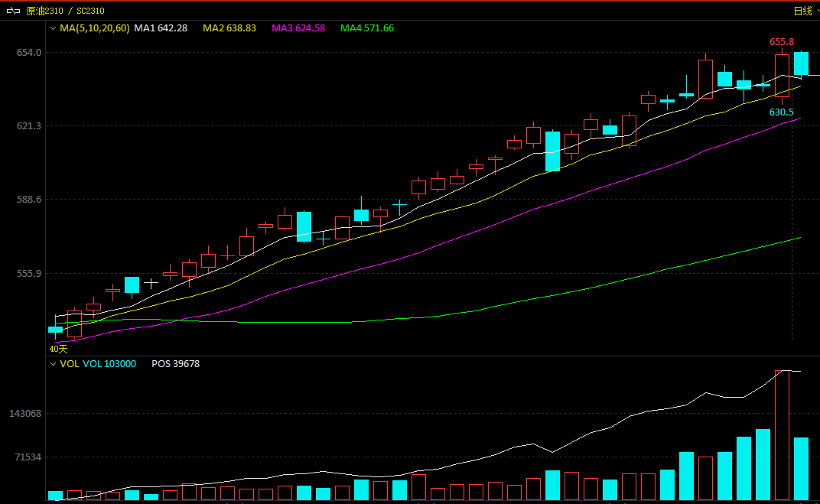Viewport: 820px width, 504px height.
Task: Select the magenta MA3 624.58 label
Action: click(x=298, y=28)
